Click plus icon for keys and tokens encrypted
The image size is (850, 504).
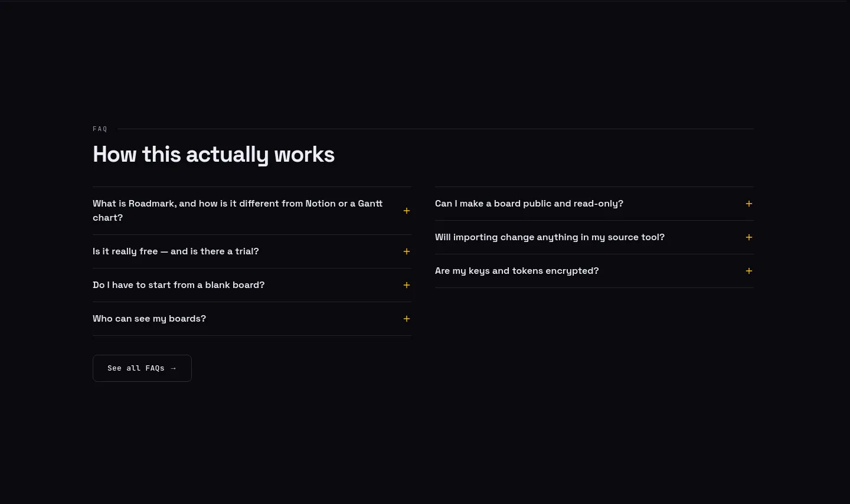click(749, 271)
